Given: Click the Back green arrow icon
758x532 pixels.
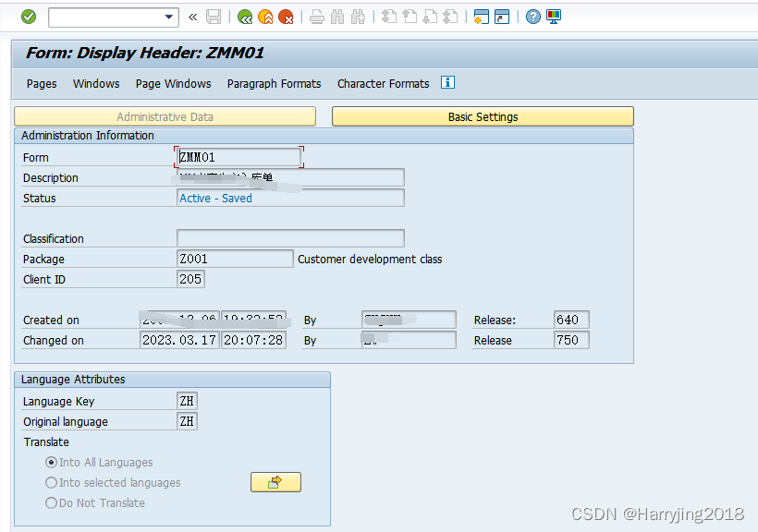Looking at the screenshot, I should [x=246, y=17].
